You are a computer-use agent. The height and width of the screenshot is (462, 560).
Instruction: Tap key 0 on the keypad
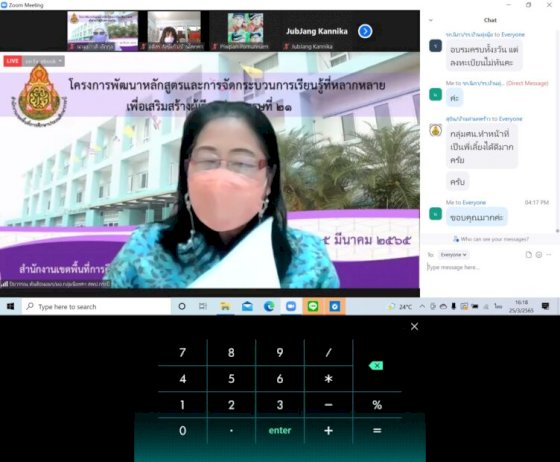click(182, 431)
